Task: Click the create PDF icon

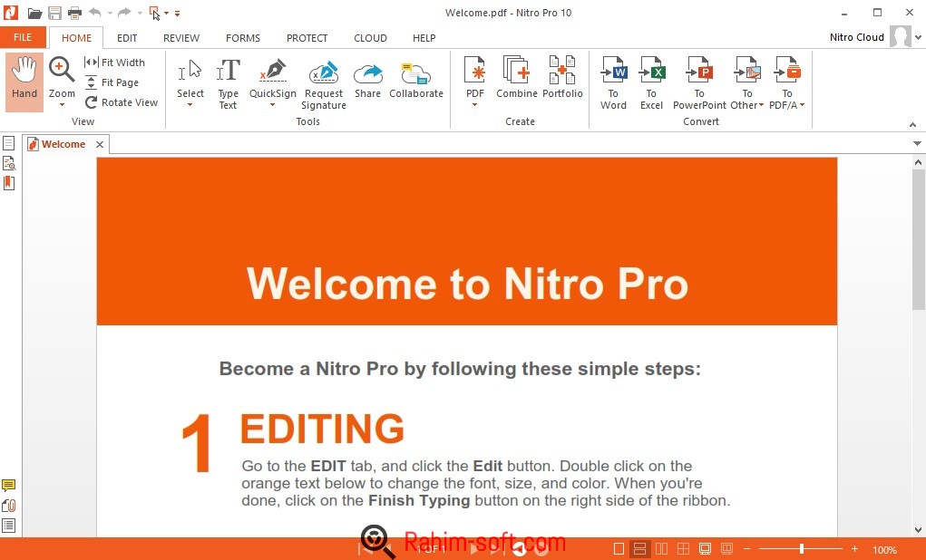Action: pyautogui.click(x=475, y=70)
